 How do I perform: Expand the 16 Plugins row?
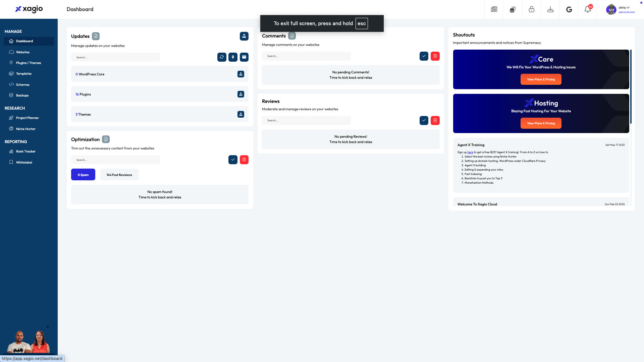pyautogui.click(x=160, y=94)
